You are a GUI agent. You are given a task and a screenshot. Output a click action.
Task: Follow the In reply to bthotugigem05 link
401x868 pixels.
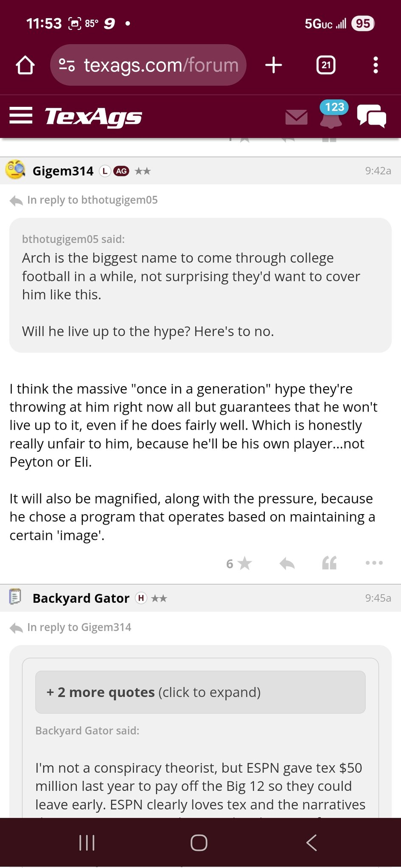(x=92, y=200)
